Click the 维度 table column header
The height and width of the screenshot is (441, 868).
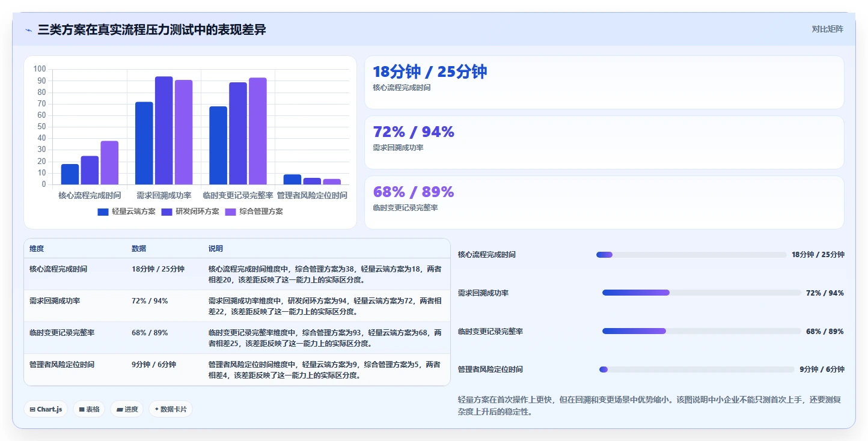(x=37, y=249)
